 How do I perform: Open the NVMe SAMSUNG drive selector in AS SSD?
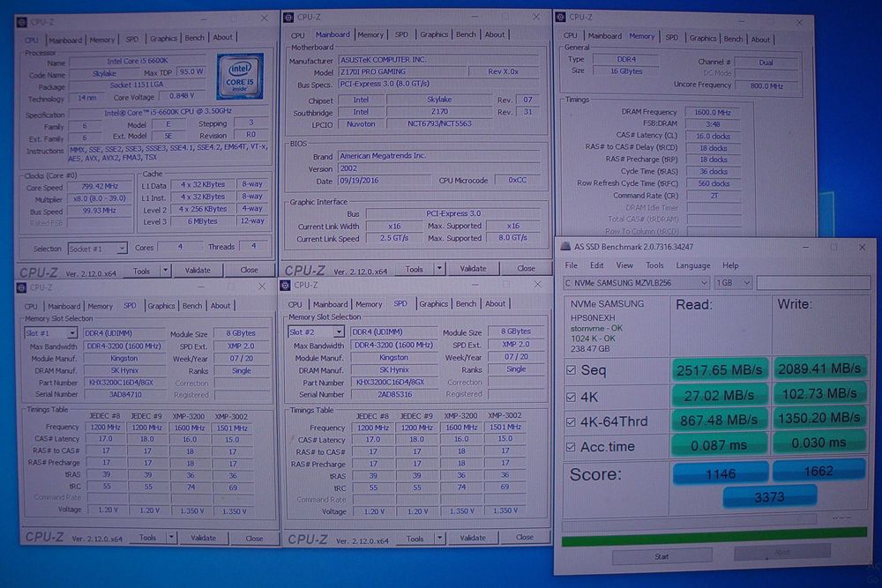[636, 283]
